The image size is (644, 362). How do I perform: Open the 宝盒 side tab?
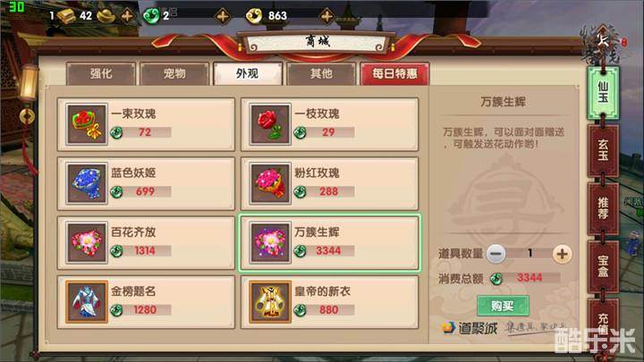tap(603, 266)
